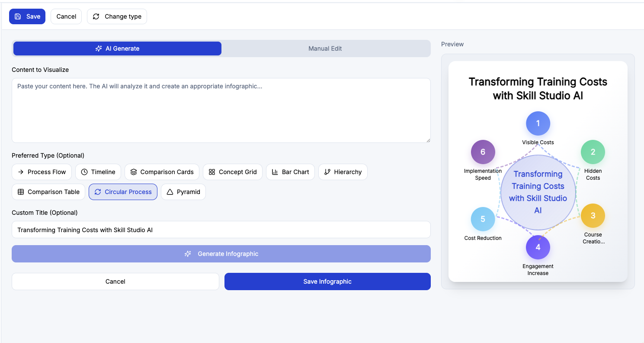Click the Implementation Speed label
This screenshot has height=343, width=644.
pyautogui.click(x=483, y=175)
